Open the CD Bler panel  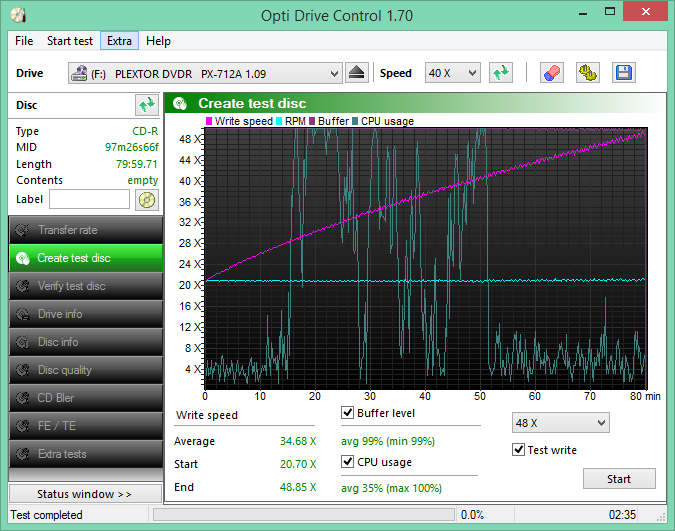86,398
